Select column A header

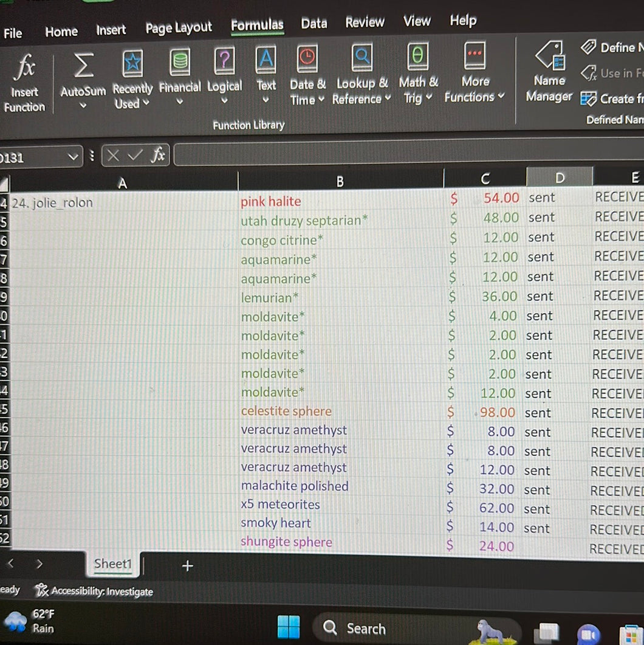(123, 182)
